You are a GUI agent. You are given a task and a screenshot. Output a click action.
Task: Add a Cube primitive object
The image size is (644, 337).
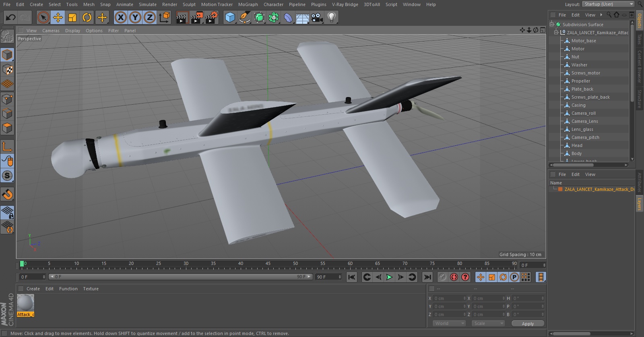230,17
